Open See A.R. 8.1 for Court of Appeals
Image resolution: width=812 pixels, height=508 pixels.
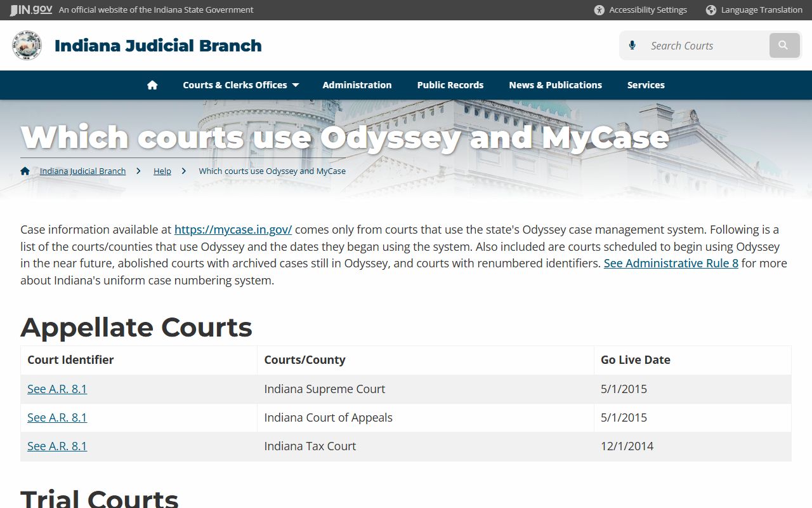click(x=57, y=417)
